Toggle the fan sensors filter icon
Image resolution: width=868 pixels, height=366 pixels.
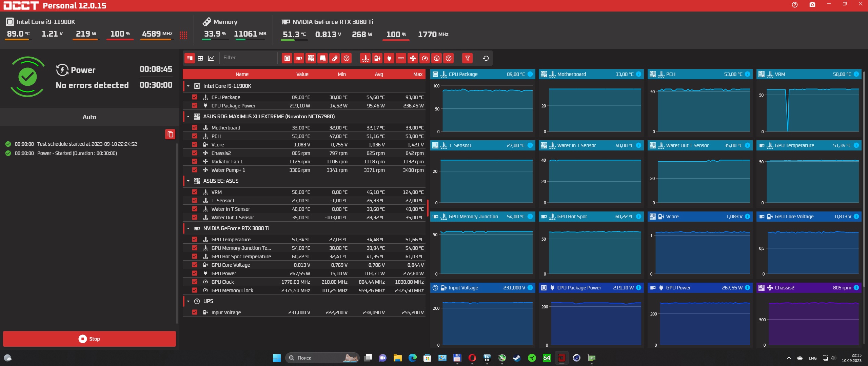(x=413, y=58)
